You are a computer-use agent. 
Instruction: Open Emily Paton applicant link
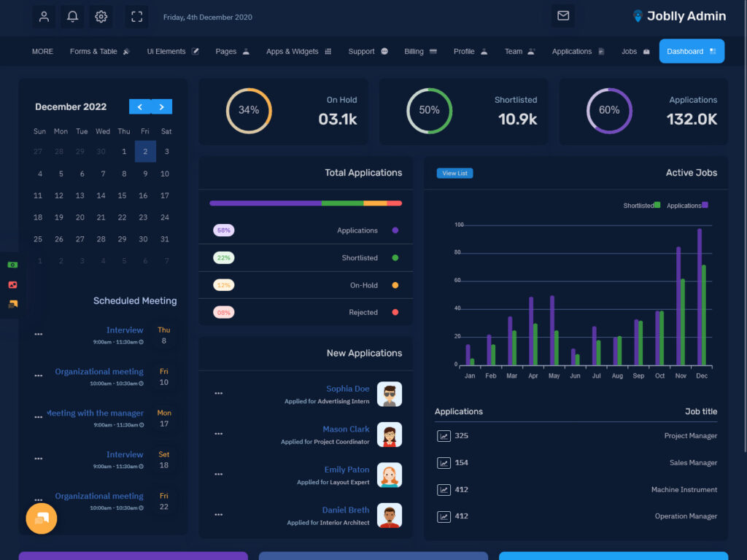point(347,470)
